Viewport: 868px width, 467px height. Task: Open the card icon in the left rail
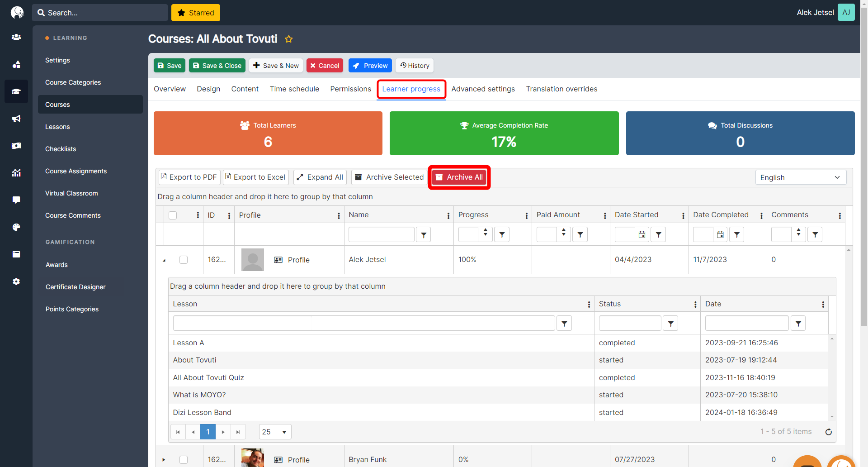click(x=16, y=254)
